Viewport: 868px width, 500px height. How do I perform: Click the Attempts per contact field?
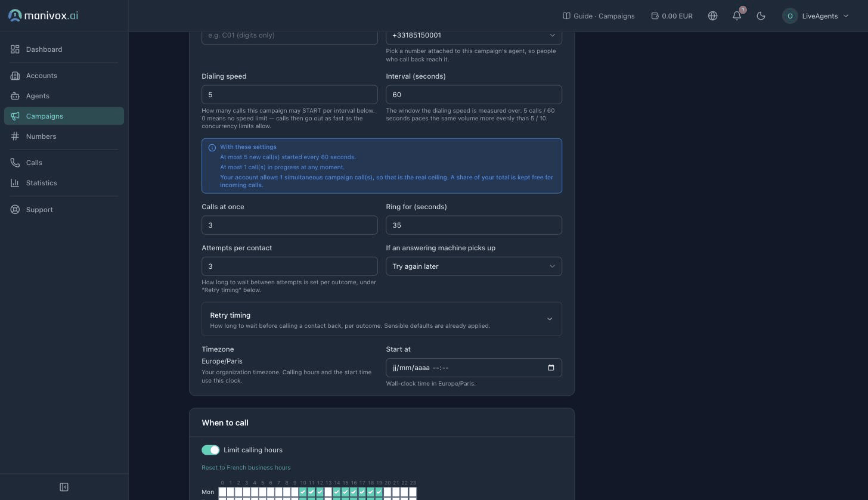click(290, 266)
